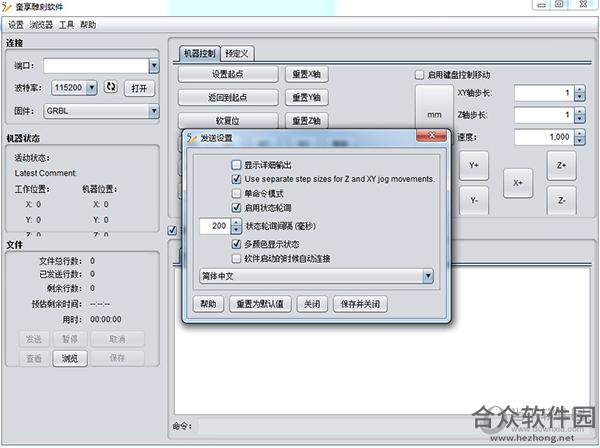Uncheck Use separate step sizes checkbox
The width and height of the screenshot is (600, 448).
click(236, 179)
